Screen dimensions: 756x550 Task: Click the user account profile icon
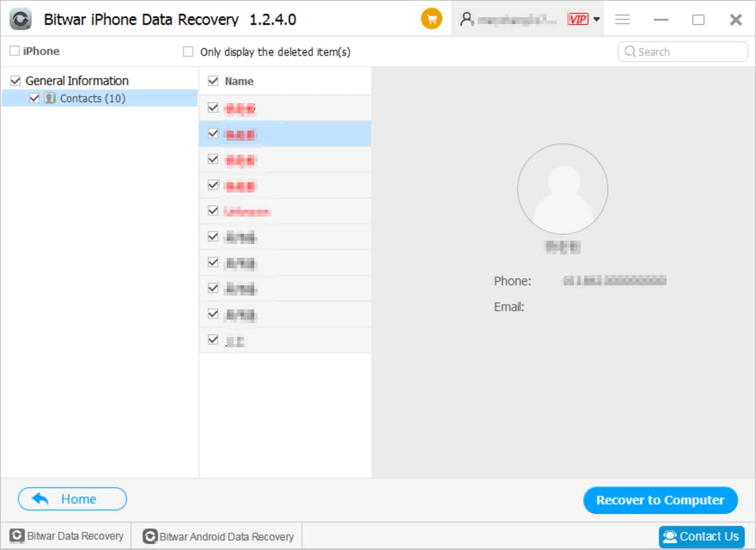[467, 19]
